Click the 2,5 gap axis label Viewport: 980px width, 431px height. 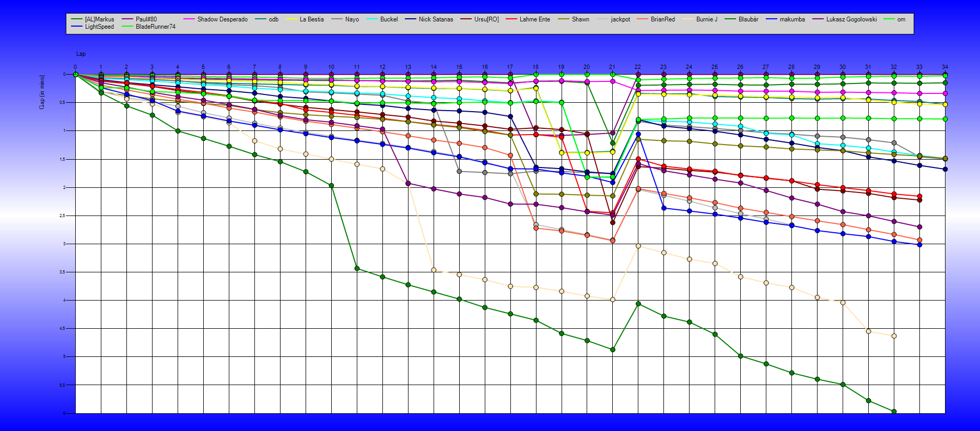(62, 215)
